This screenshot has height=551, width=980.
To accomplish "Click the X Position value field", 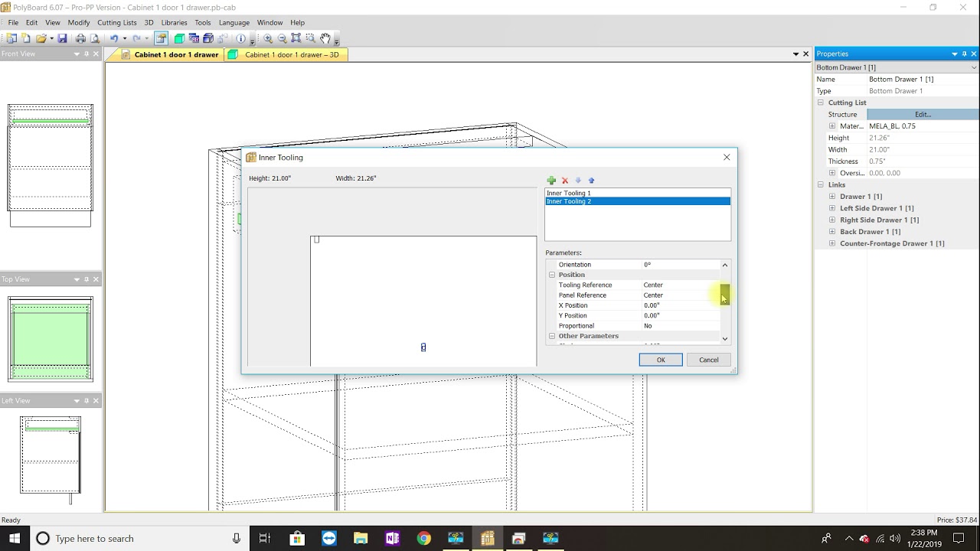I will 680,305.
